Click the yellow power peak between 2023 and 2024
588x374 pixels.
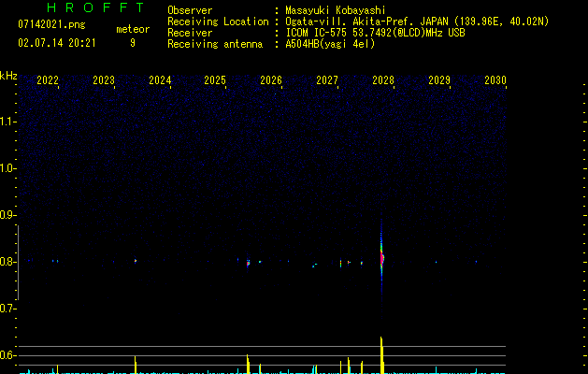tap(136, 365)
